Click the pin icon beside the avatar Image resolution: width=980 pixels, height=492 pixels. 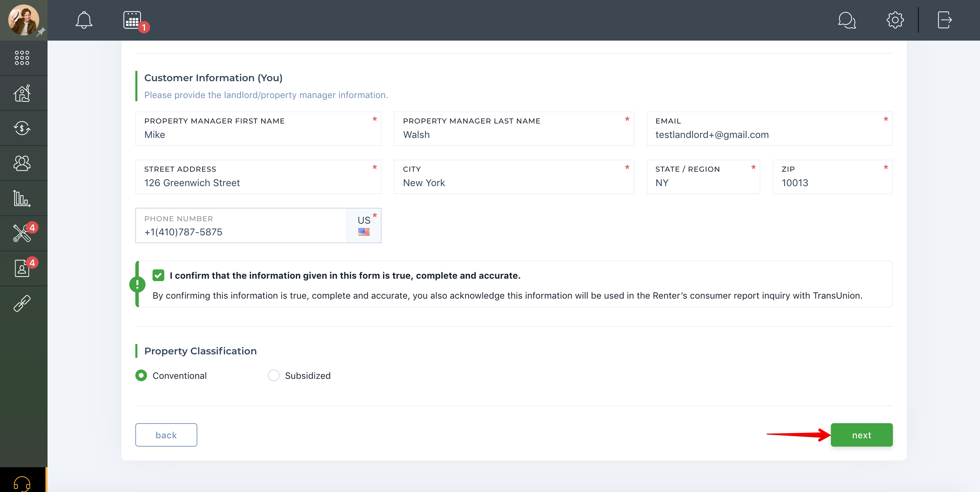pos(41,32)
